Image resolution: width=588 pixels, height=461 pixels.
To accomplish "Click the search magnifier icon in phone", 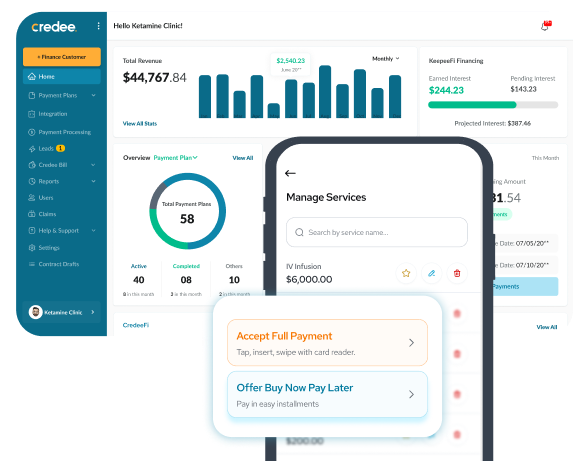I will tap(299, 233).
